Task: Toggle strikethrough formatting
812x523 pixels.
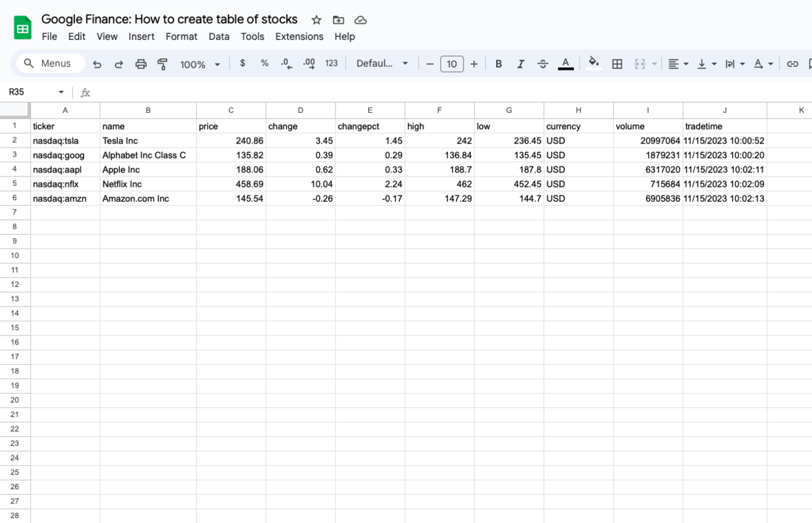Action: click(543, 64)
